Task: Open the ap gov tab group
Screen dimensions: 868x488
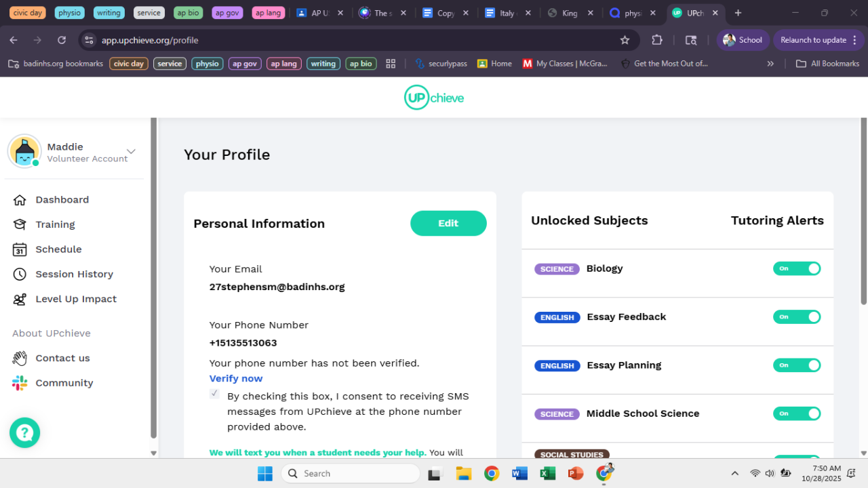Action: (x=227, y=13)
